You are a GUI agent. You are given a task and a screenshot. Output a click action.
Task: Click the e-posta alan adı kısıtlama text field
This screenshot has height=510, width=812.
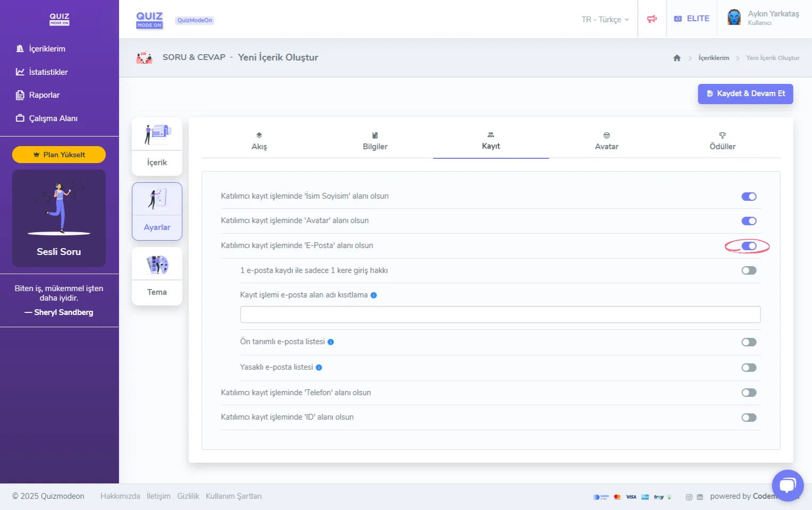pyautogui.click(x=500, y=314)
